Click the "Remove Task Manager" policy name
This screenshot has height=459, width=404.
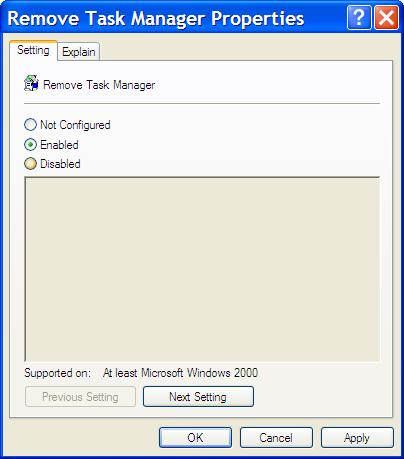click(x=99, y=85)
